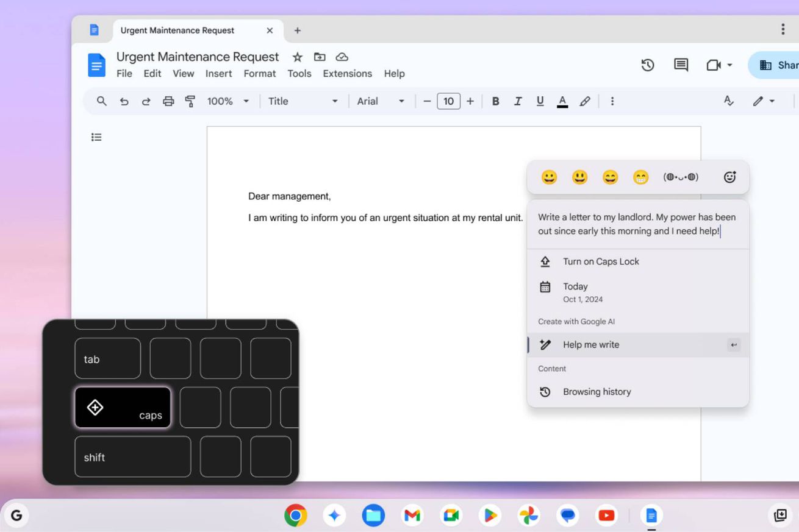Expand the zoom 100% dropdown
Image resolution: width=799 pixels, height=532 pixels.
point(228,101)
